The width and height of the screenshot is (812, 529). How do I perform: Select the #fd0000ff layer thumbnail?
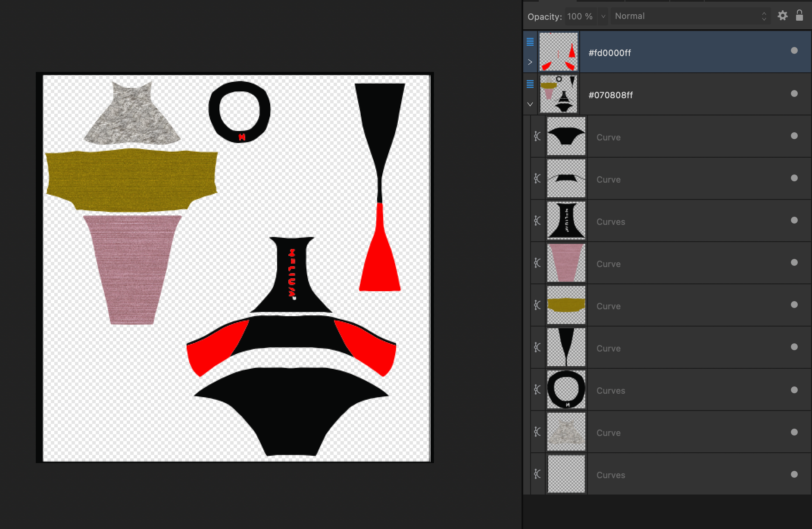click(559, 52)
